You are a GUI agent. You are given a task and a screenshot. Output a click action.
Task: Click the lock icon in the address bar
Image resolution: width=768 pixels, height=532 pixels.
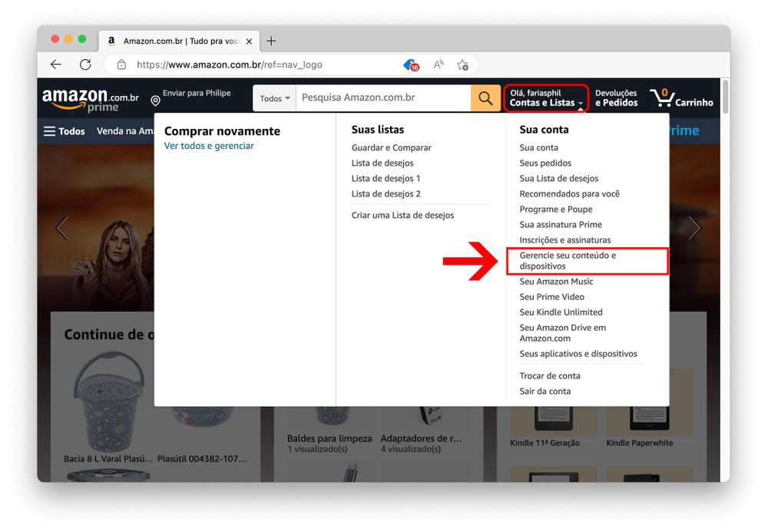pyautogui.click(x=121, y=64)
